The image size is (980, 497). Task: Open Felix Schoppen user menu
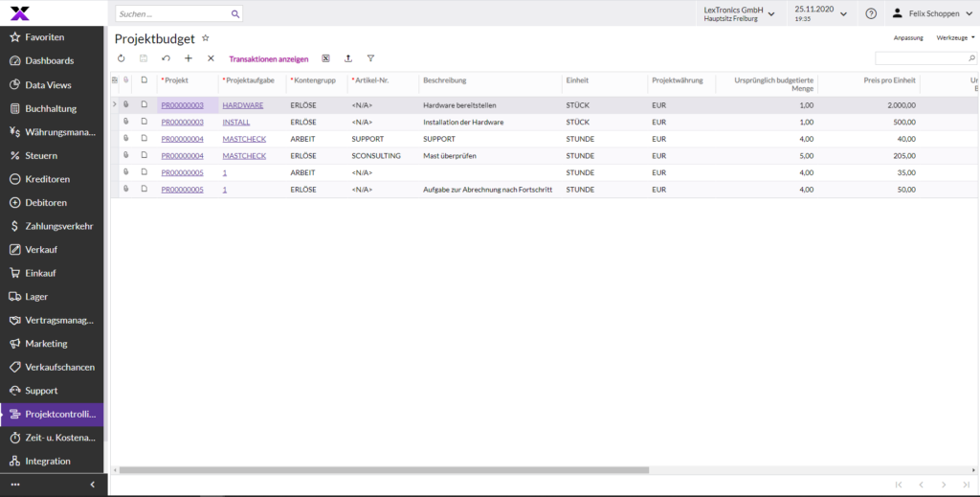932,13
